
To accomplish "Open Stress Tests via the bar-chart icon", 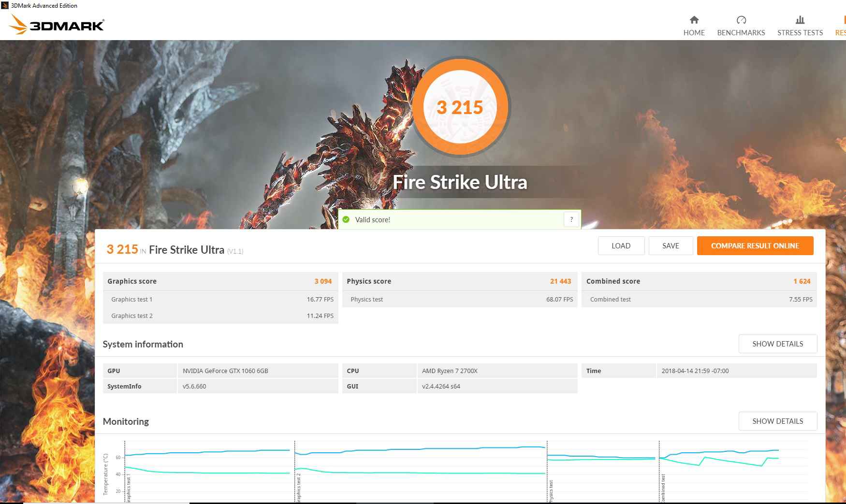I will tap(800, 20).
